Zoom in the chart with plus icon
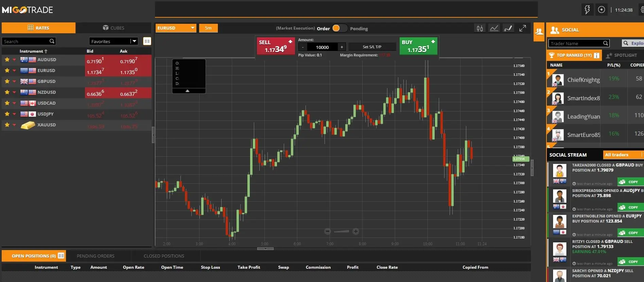Viewport: 644px width, 282px height. tap(356, 231)
